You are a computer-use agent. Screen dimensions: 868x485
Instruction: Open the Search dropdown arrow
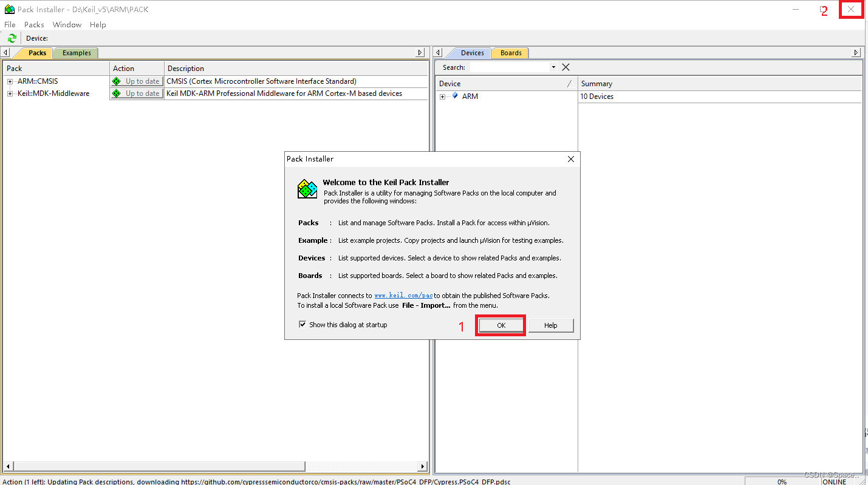tap(553, 67)
